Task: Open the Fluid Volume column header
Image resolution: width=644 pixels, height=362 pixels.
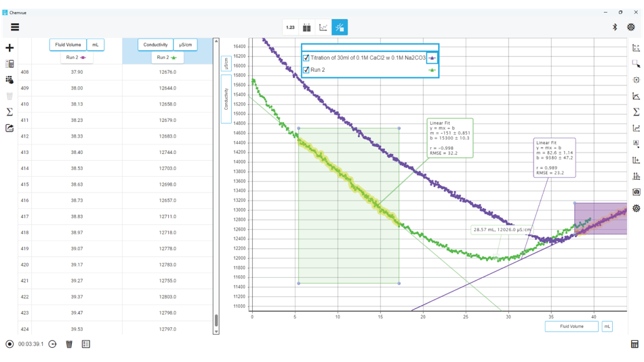Action: tap(68, 45)
